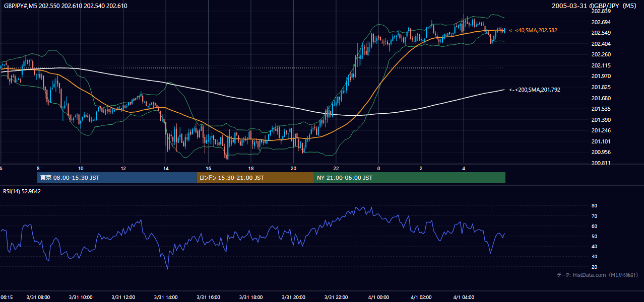Select the NY 21:00-06:00 JST session bar
This screenshot has height=302, width=644.
pos(410,178)
